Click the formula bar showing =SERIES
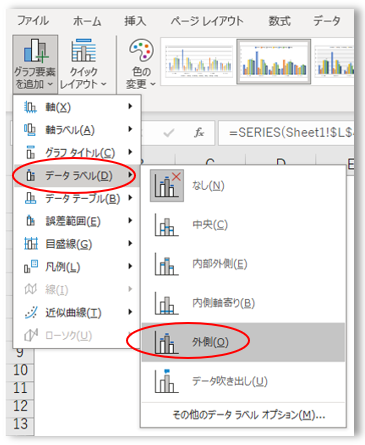The width and height of the screenshot is (365, 445). point(287,133)
